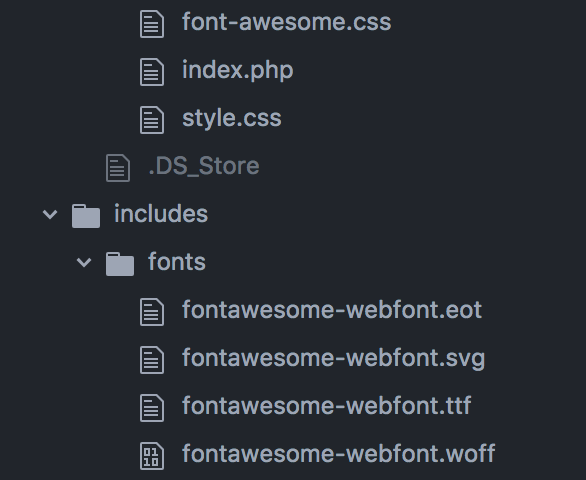Select the includes folder label
The height and width of the screenshot is (480, 586).
161,213
